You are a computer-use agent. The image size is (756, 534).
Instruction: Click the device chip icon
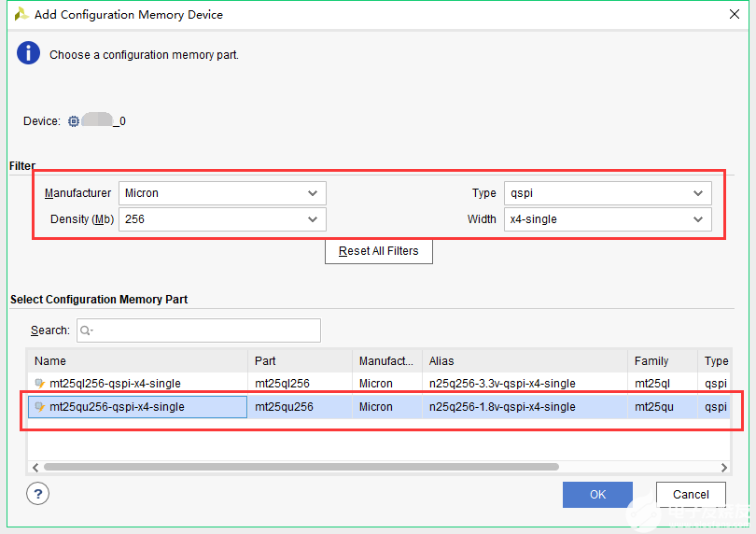(x=74, y=121)
